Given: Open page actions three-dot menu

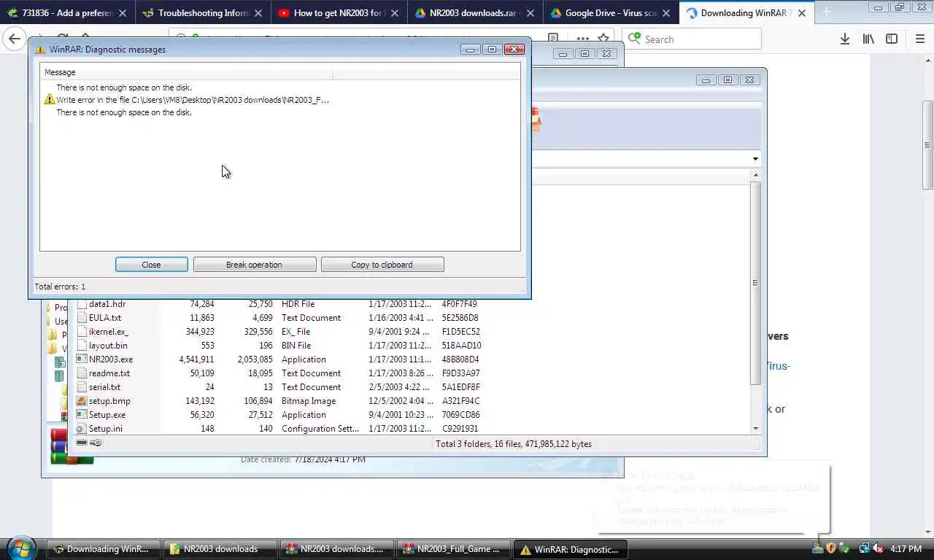Looking at the screenshot, I should tap(582, 39).
